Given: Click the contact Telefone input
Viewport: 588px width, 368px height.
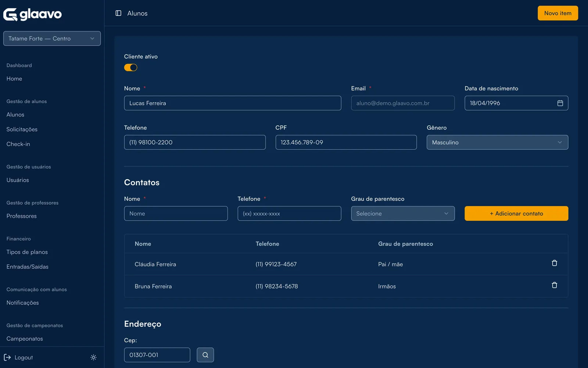Looking at the screenshot, I should pyautogui.click(x=289, y=213).
